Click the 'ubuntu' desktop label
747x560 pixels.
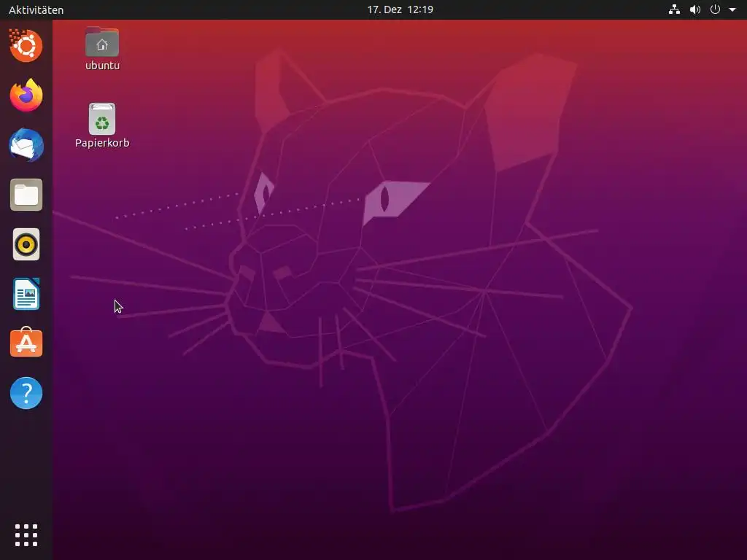pyautogui.click(x=102, y=66)
